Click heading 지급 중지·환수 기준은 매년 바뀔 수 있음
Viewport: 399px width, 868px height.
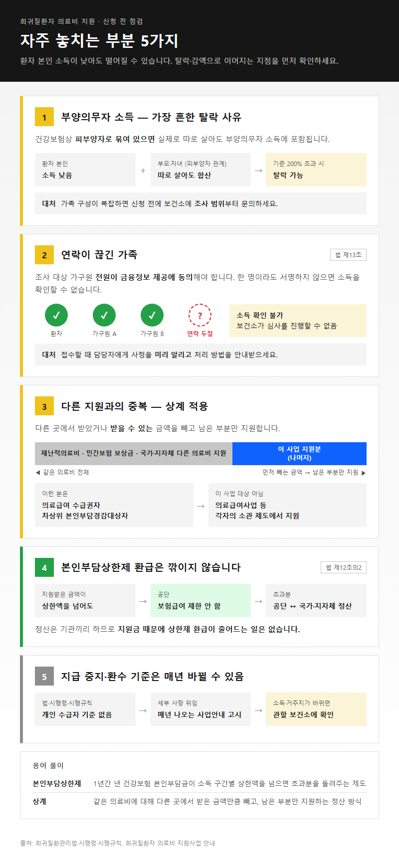click(x=153, y=677)
